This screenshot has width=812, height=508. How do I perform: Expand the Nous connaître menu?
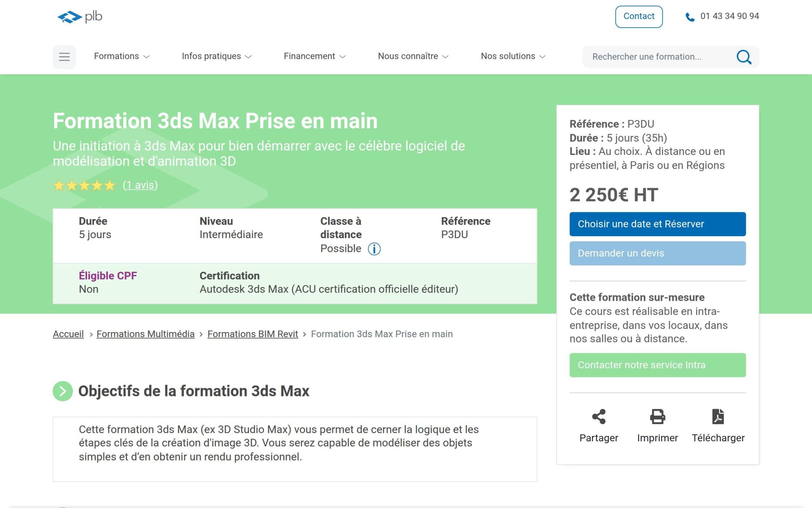(413, 56)
